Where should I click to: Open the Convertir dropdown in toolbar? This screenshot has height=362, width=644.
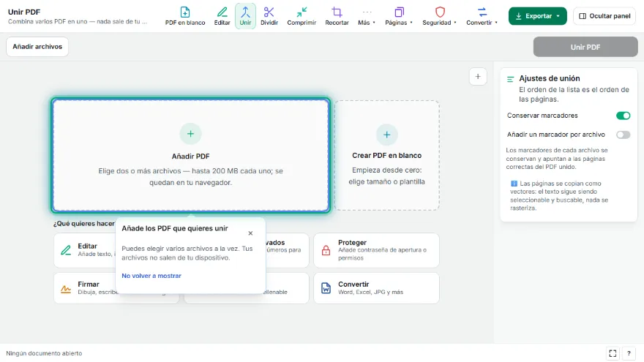click(482, 16)
